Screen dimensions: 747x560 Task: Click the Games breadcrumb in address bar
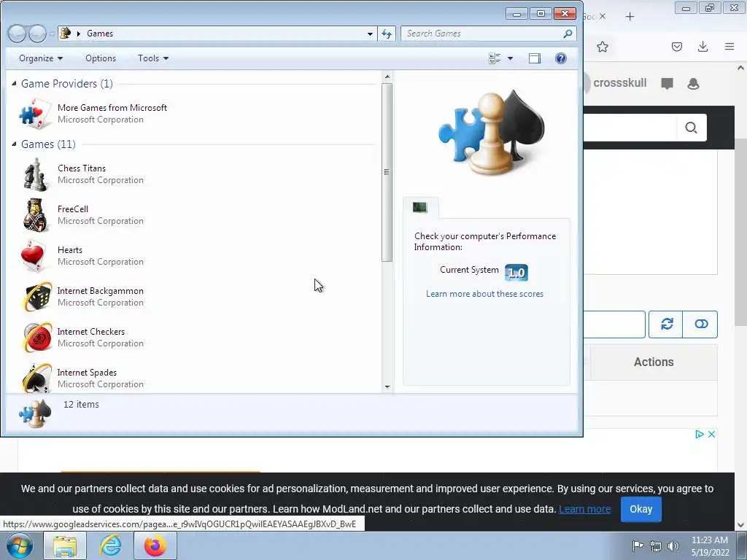(99, 34)
